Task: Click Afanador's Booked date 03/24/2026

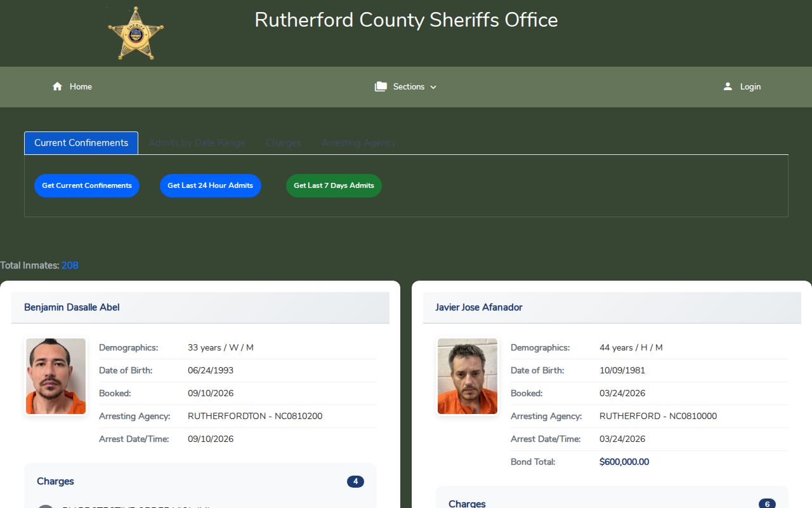Action: click(x=622, y=393)
